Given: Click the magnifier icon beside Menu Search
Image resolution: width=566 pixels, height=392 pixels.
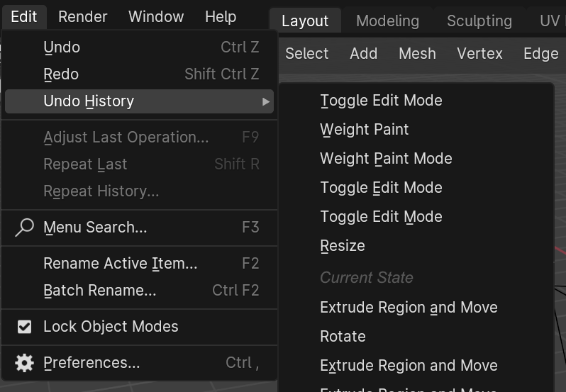Looking at the screenshot, I should click(24, 228).
